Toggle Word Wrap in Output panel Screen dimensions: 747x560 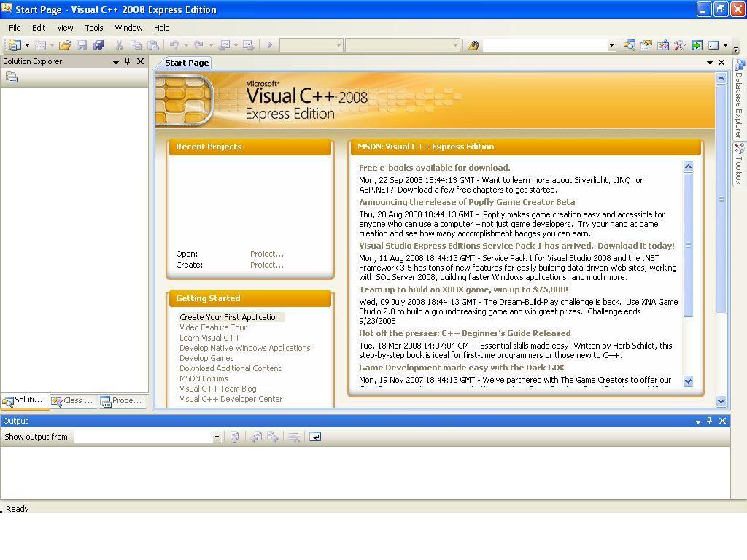coord(315,437)
